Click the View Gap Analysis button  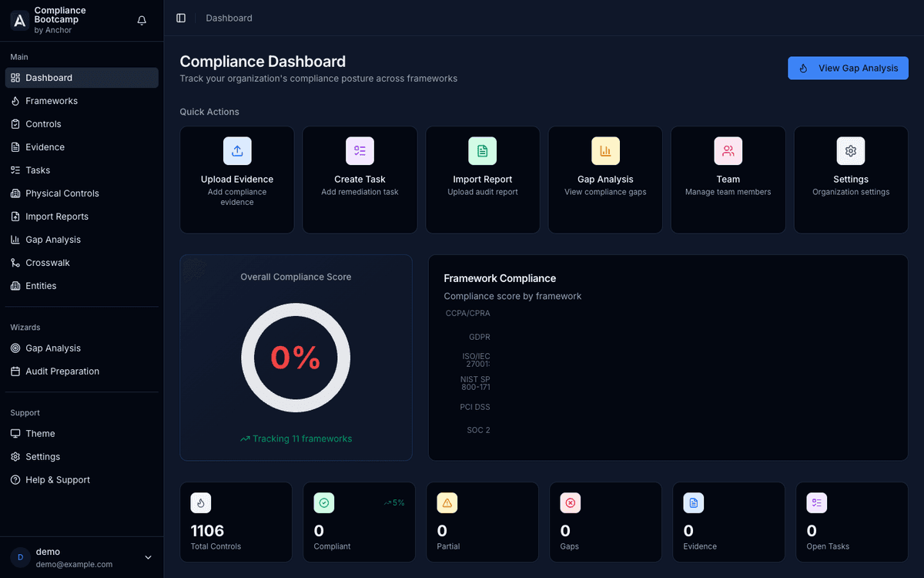point(848,68)
